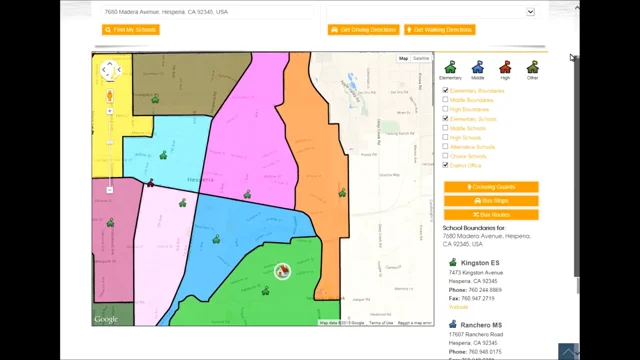Click Kingston ES school name

[x=480, y=263]
